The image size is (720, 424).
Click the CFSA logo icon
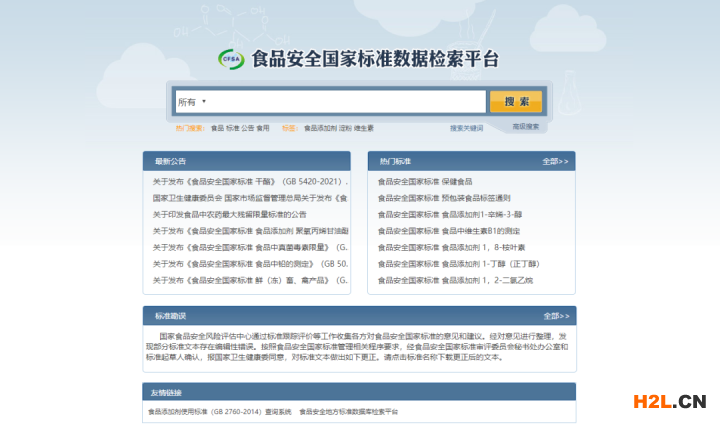pyautogui.click(x=231, y=59)
